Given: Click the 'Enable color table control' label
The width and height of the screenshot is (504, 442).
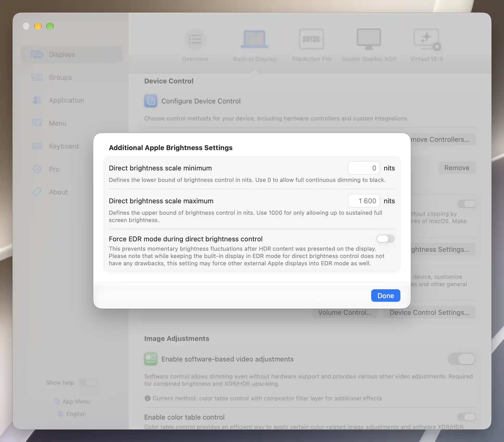Looking at the screenshot, I should click(x=184, y=417).
